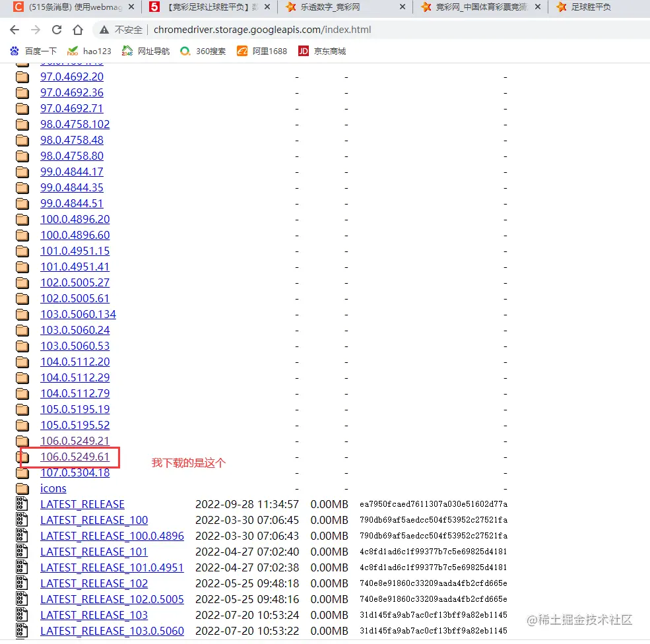Open the browser home page icon
This screenshot has width=650, height=644.
[78, 30]
